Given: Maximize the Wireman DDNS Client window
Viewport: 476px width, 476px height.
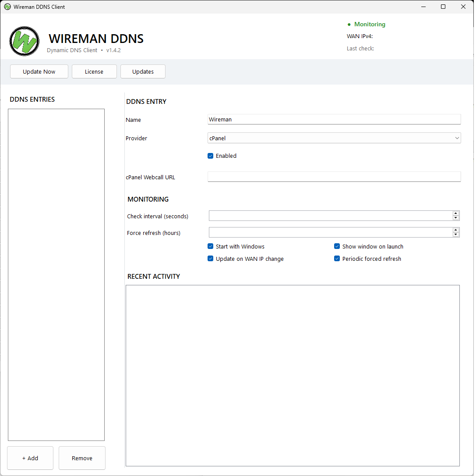Looking at the screenshot, I should pos(443,7).
